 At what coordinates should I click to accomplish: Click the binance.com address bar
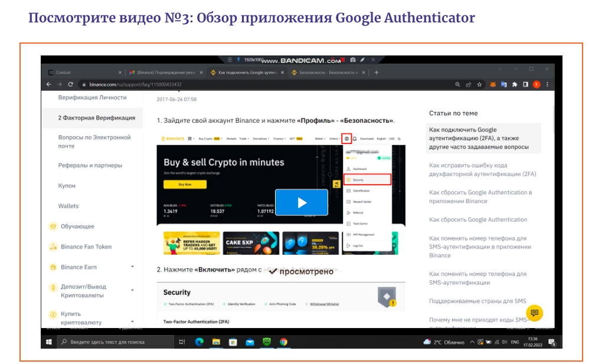coord(264,84)
